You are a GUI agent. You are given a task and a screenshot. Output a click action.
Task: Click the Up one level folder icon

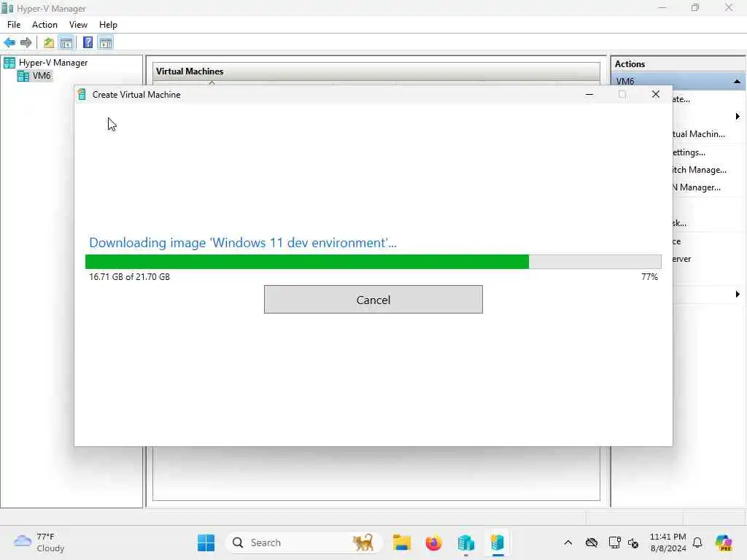(49, 43)
